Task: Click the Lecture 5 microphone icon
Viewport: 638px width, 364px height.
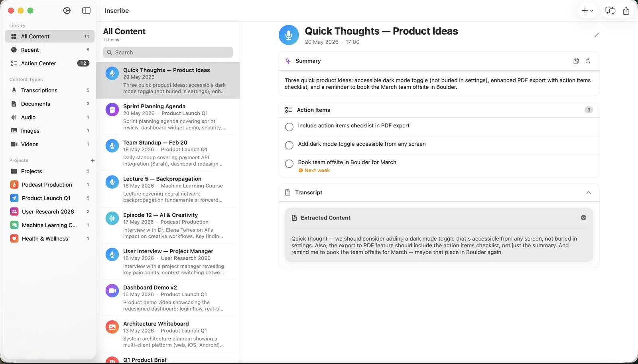Action: [x=112, y=182]
